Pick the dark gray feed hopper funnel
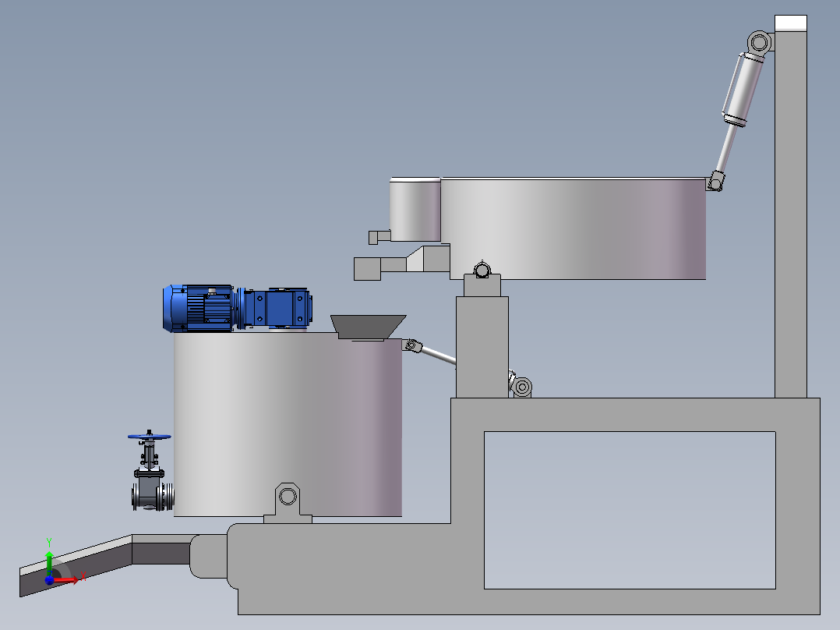840x630 pixels. point(368,327)
